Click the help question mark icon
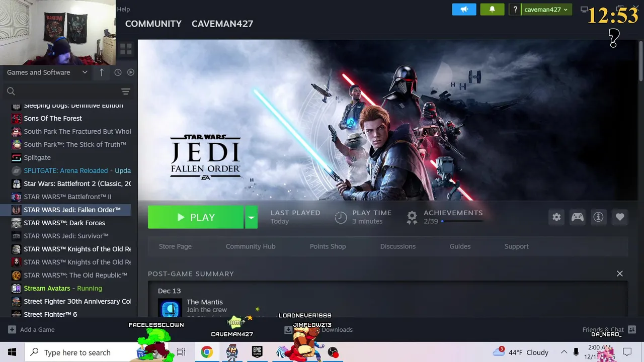 point(515,10)
